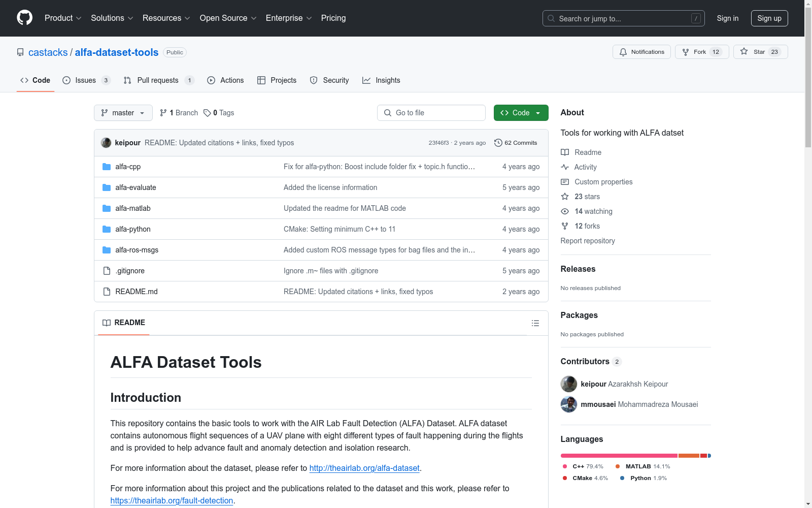This screenshot has width=812, height=508.
Task: Click the CMake red language bar segment
Action: coord(703,456)
